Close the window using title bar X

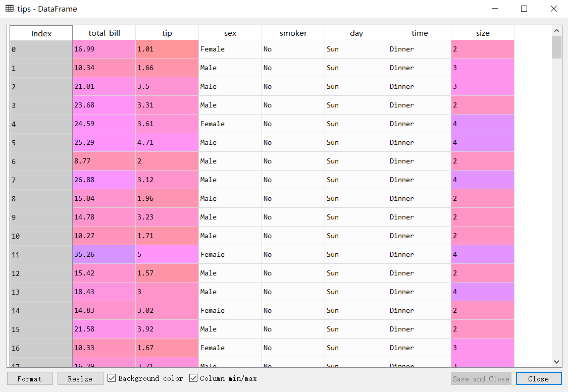click(554, 9)
